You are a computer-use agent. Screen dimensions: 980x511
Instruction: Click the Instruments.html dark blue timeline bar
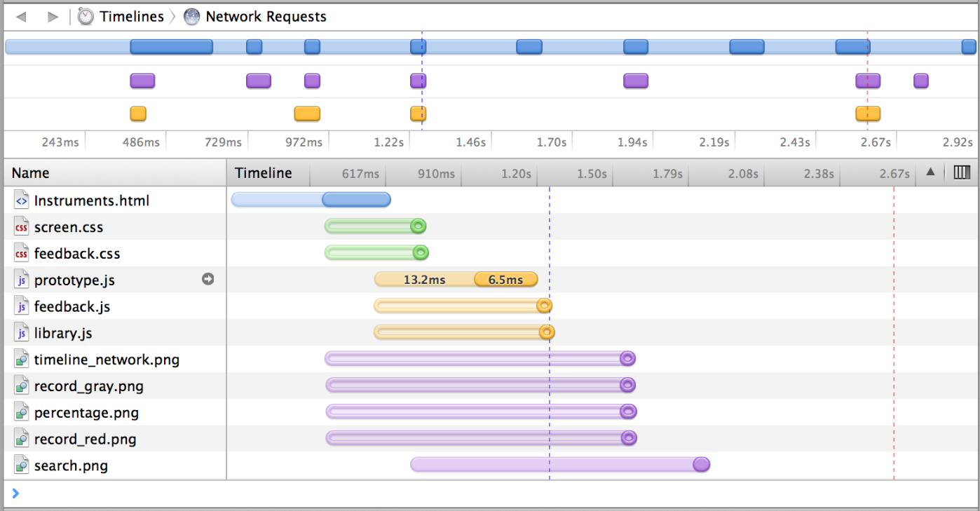coord(356,200)
